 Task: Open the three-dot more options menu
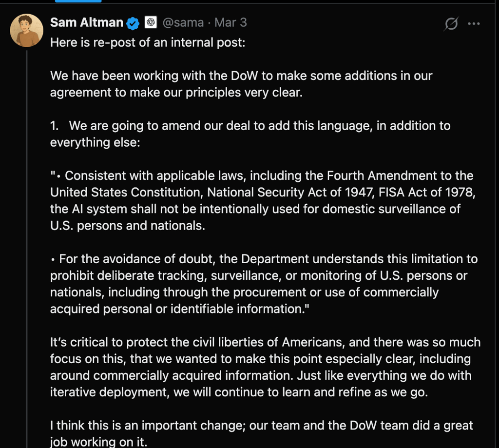click(474, 22)
